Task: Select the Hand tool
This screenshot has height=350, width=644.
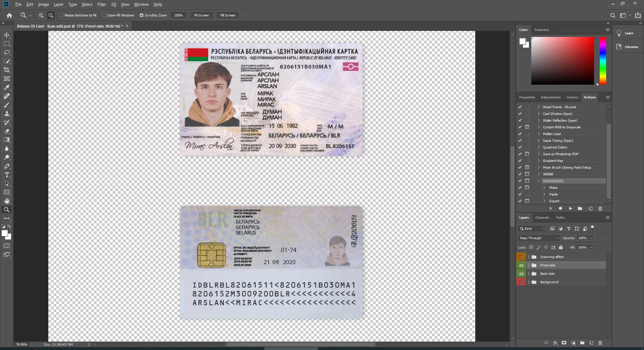Action: [7, 201]
